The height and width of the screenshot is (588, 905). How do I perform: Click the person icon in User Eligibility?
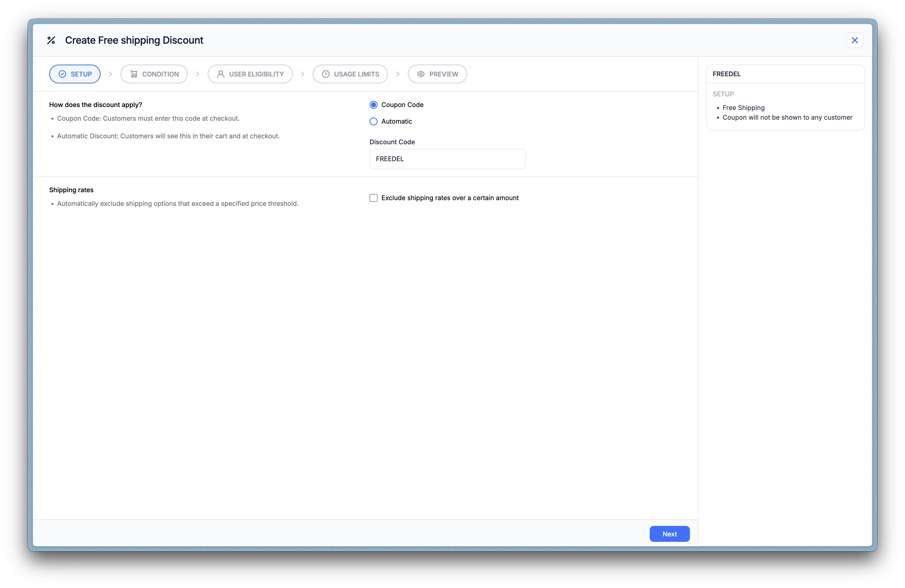point(221,74)
